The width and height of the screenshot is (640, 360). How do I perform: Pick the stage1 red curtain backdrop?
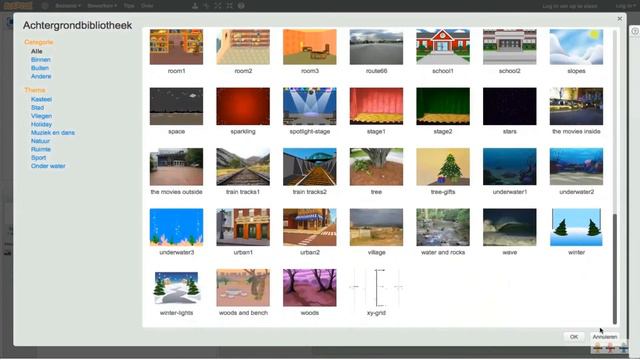coord(376,106)
